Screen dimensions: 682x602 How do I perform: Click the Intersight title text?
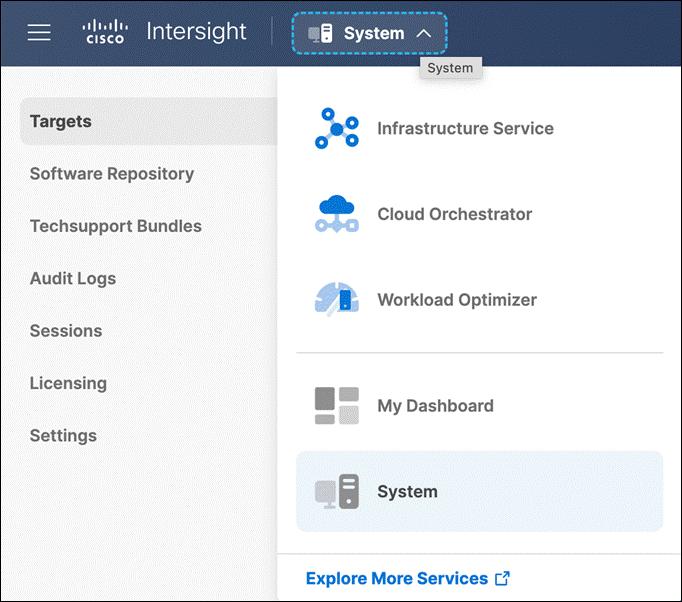pos(196,32)
